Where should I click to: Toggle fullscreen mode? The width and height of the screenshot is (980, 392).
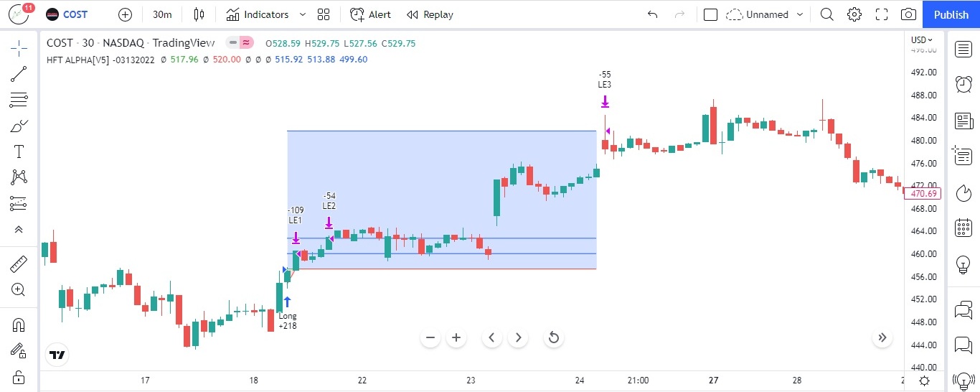point(882,14)
